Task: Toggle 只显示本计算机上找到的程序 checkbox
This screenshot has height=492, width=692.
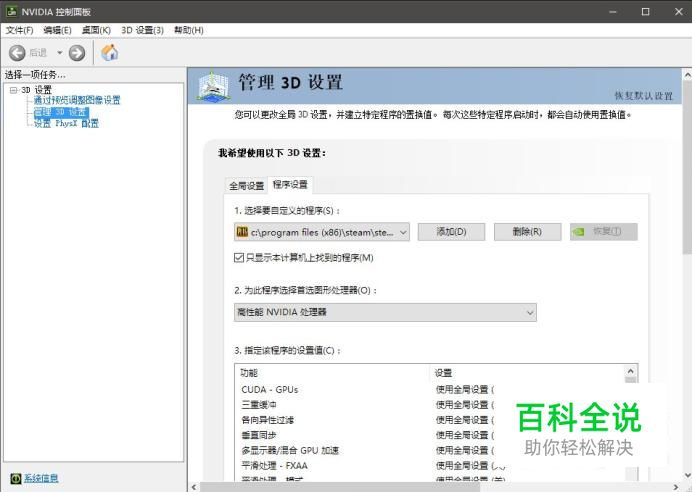Action: (239, 258)
